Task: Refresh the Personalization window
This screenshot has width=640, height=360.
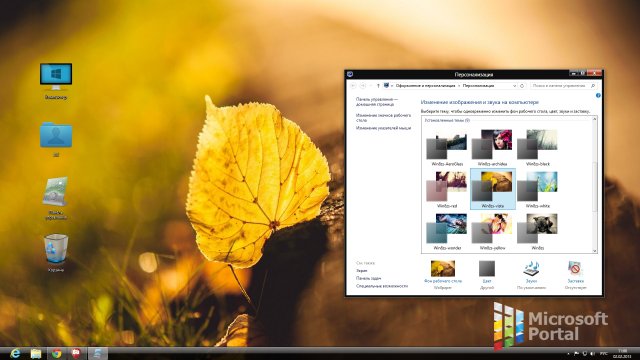Action: point(522,86)
